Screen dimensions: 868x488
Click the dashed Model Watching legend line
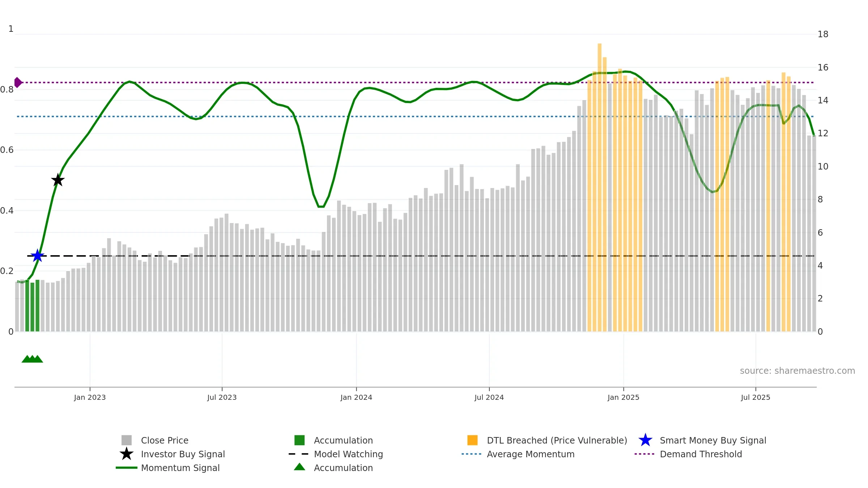tap(299, 454)
